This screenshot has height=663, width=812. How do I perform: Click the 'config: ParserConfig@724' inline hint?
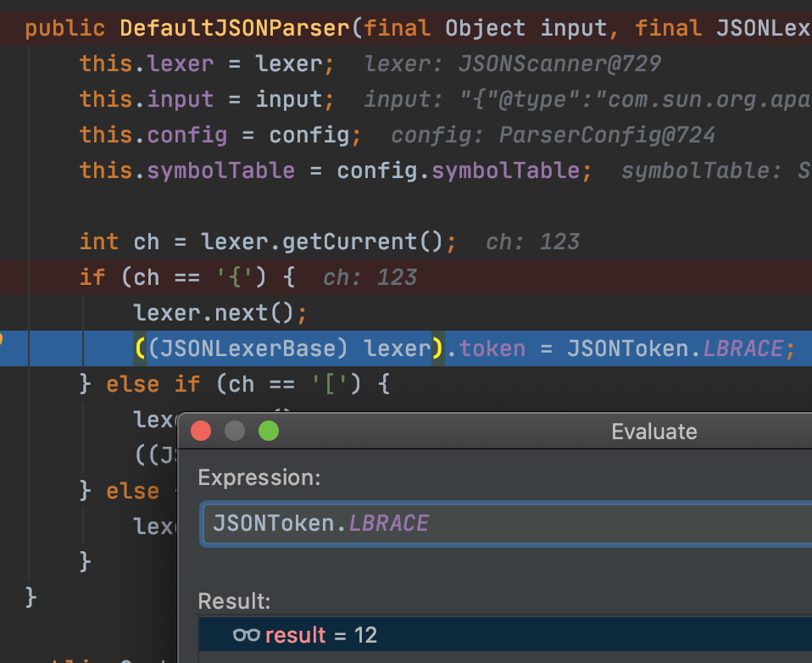click(553, 135)
